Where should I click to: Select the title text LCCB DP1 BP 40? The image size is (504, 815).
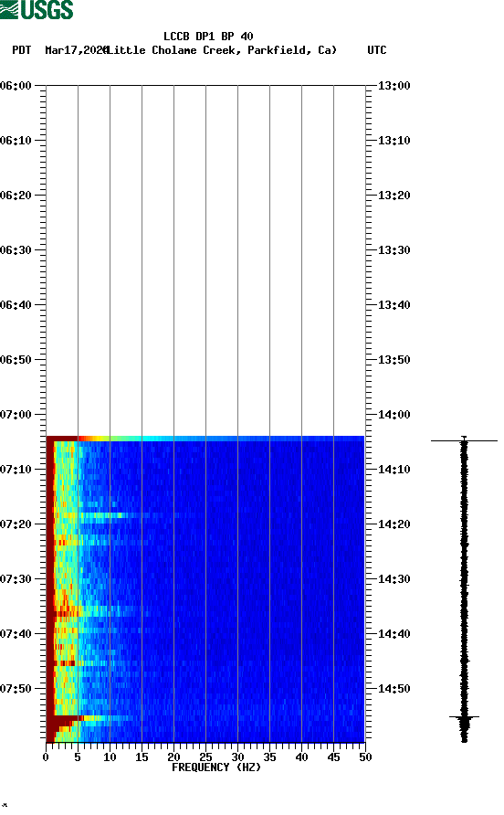click(x=208, y=37)
